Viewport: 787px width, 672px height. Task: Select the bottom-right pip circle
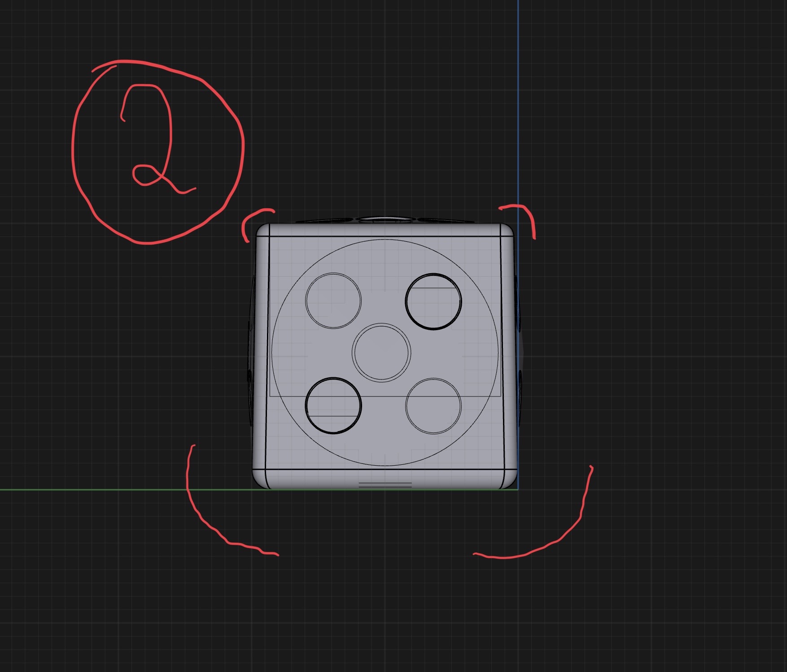point(433,406)
